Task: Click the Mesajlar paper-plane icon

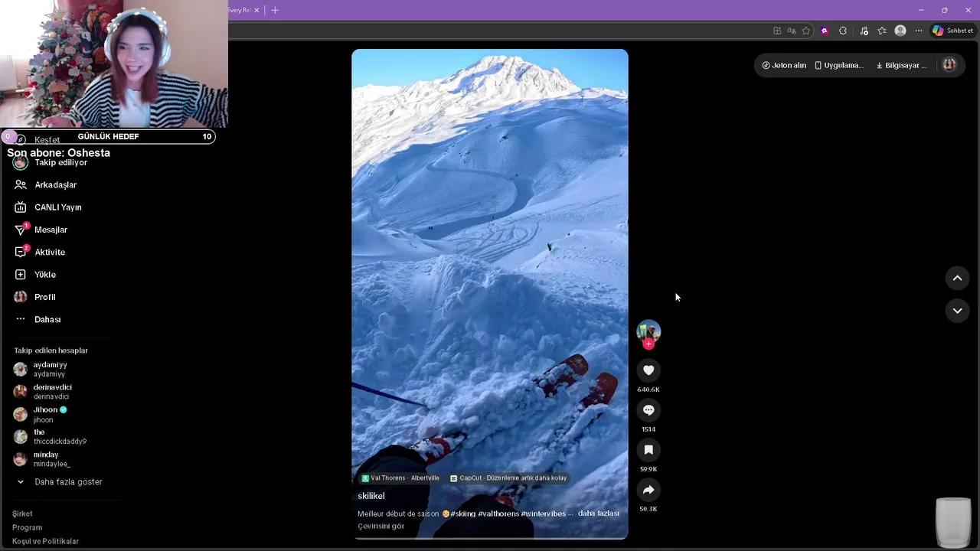Action: coord(21,230)
